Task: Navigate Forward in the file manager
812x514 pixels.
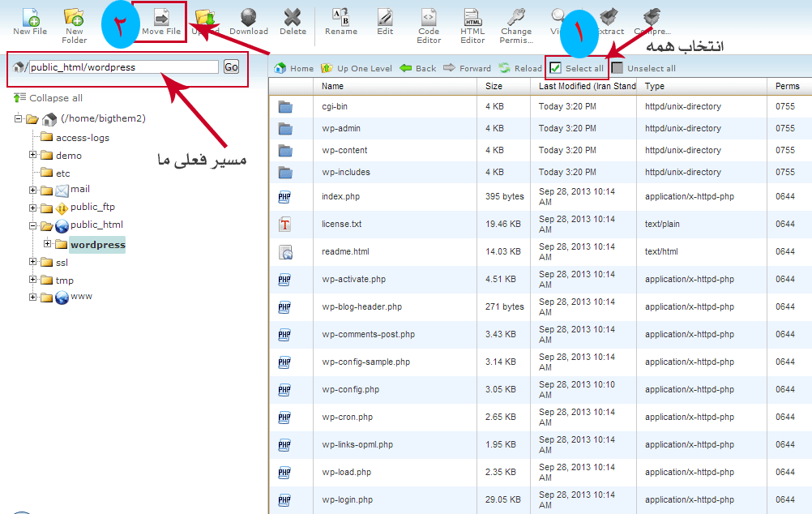Action: tap(467, 68)
